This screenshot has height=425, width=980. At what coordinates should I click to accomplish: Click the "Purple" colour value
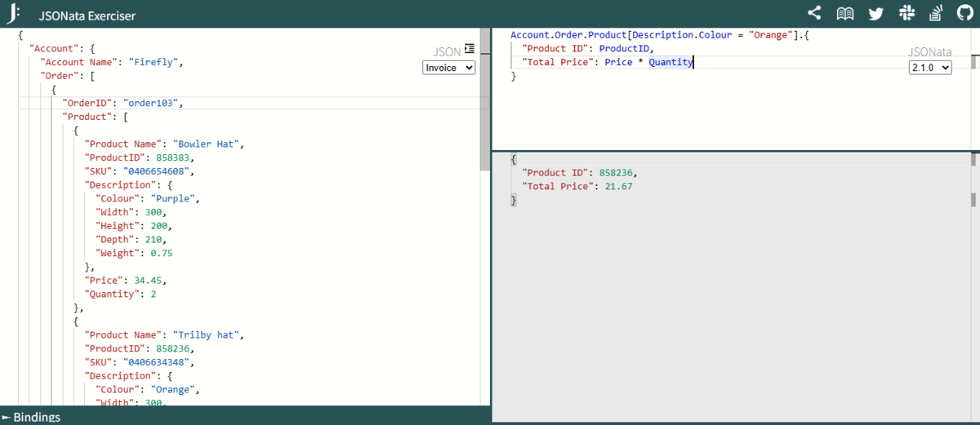(x=172, y=198)
